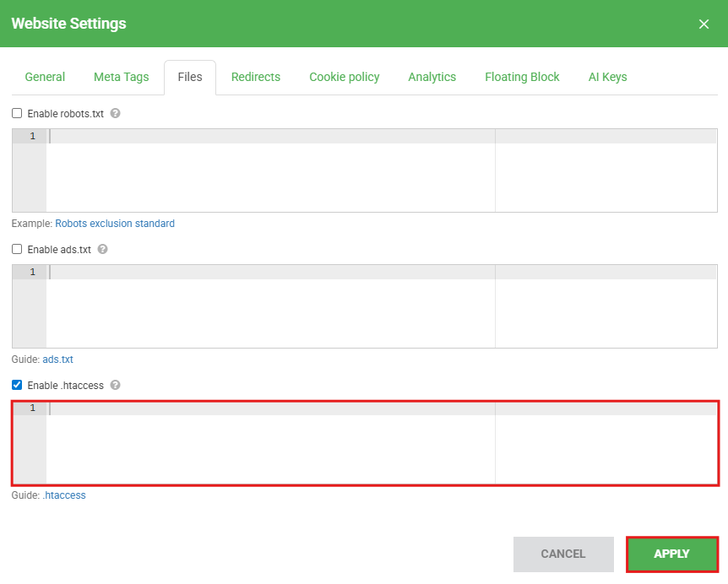728x584 pixels.
Task: Uncheck the Enable .htaccess checkbox
Action: coord(17,385)
